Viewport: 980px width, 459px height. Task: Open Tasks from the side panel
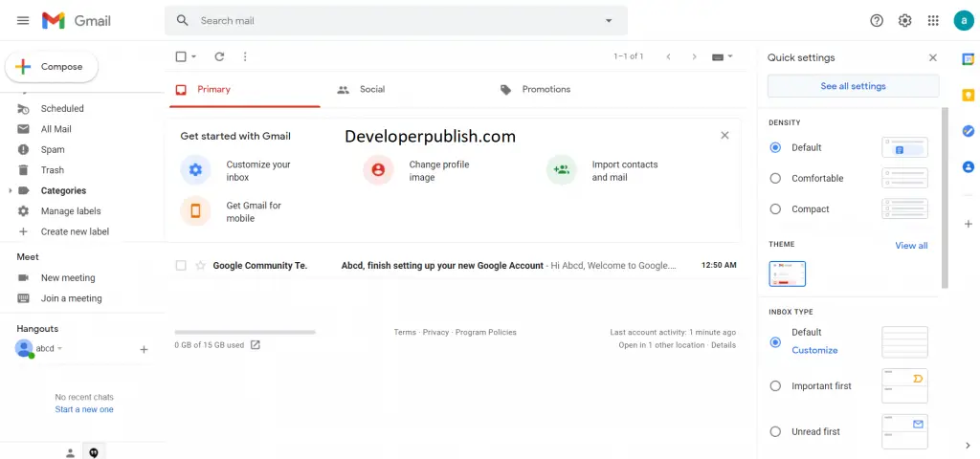(x=969, y=131)
